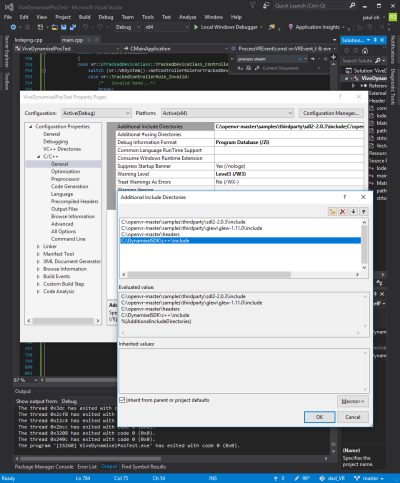Screen dimensions: 400x483
Task: Click the pending changes pencil icon in status bar
Action: tap(297, 478)
